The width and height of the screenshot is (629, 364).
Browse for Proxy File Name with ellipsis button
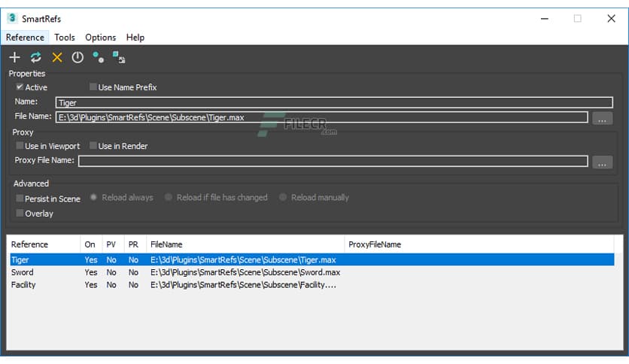(x=602, y=162)
